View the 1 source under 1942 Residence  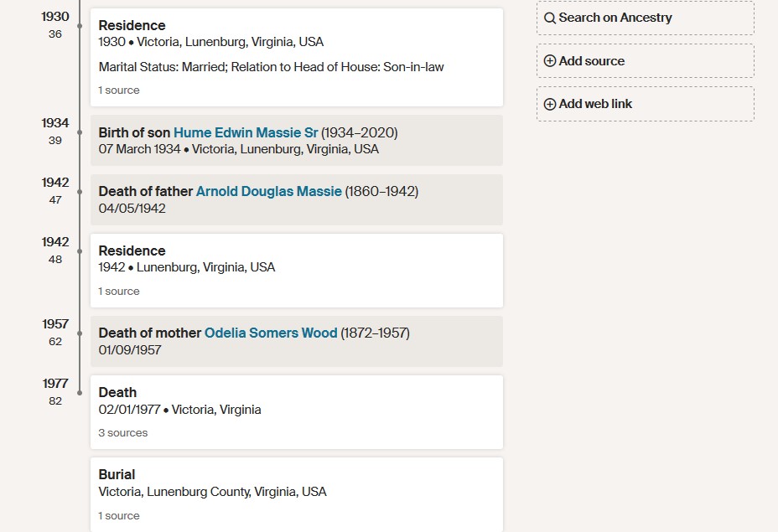pyautogui.click(x=119, y=292)
